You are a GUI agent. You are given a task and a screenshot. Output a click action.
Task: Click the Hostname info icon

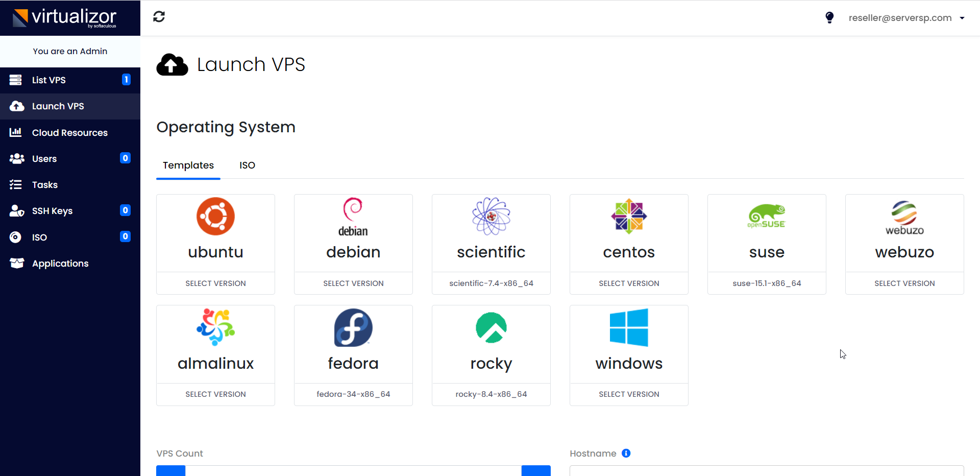[626, 453]
